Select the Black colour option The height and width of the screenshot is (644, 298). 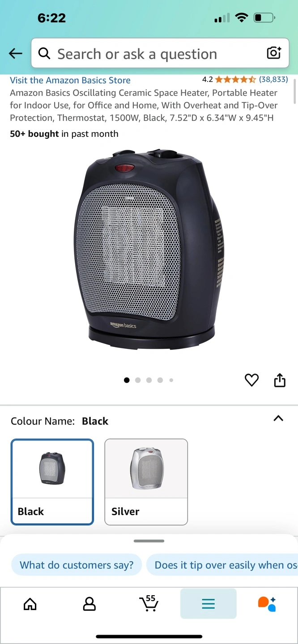tap(52, 482)
